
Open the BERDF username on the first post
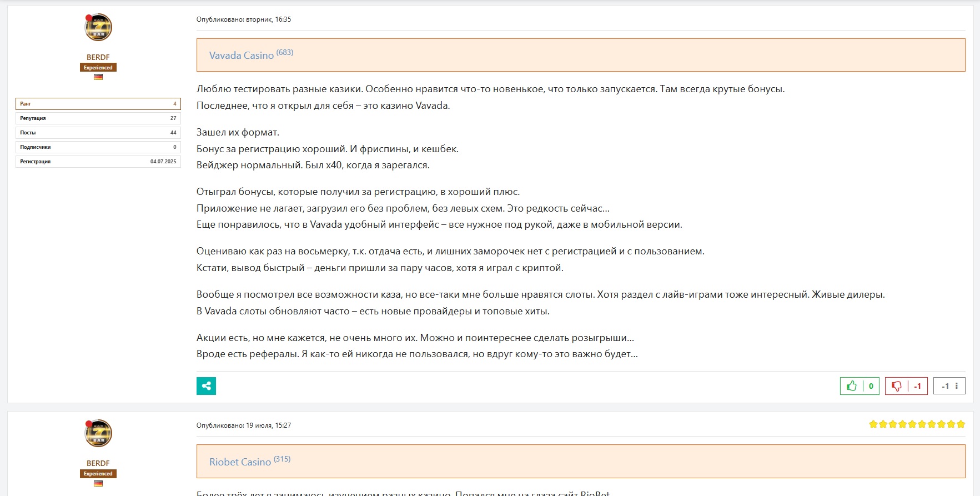98,57
